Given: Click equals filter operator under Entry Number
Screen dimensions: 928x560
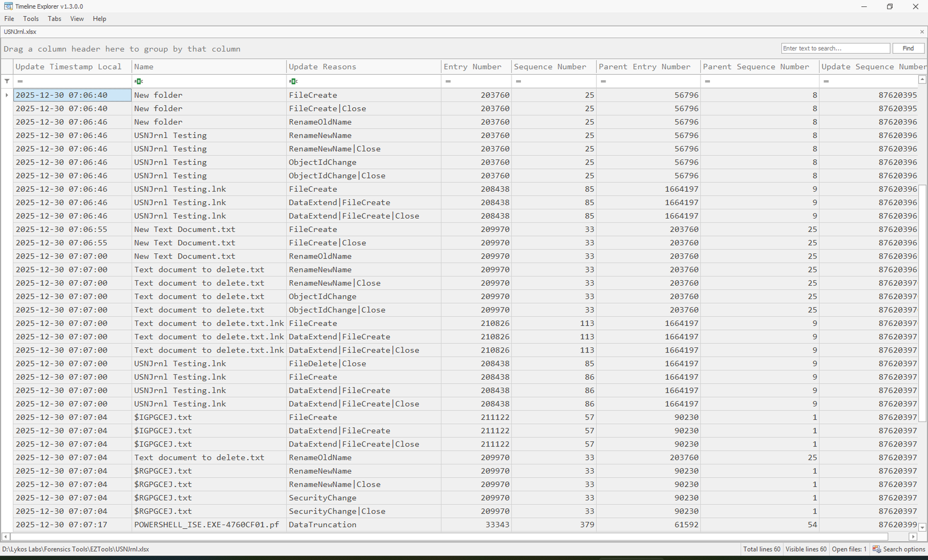Looking at the screenshot, I should pyautogui.click(x=448, y=81).
